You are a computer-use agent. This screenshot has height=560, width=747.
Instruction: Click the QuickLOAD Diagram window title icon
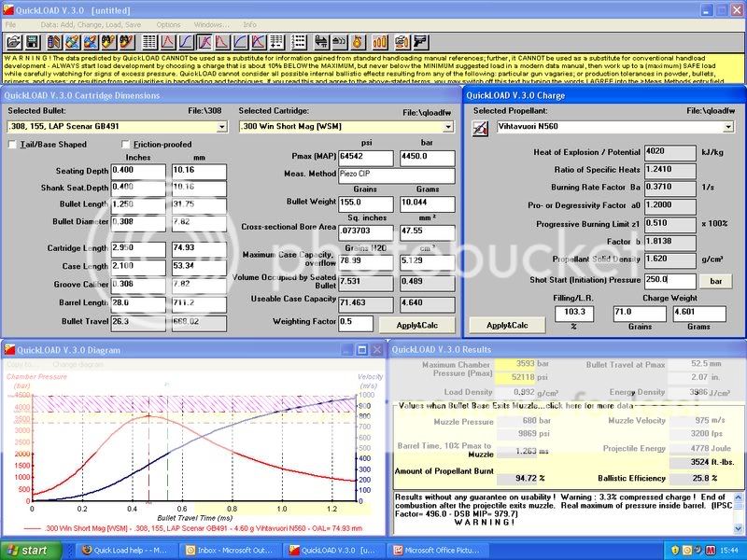(10, 350)
